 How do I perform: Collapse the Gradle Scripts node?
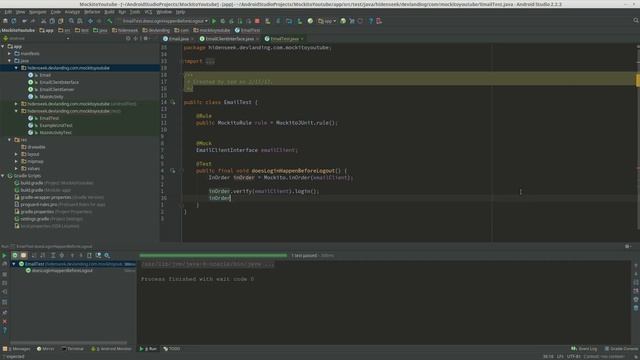[3, 176]
